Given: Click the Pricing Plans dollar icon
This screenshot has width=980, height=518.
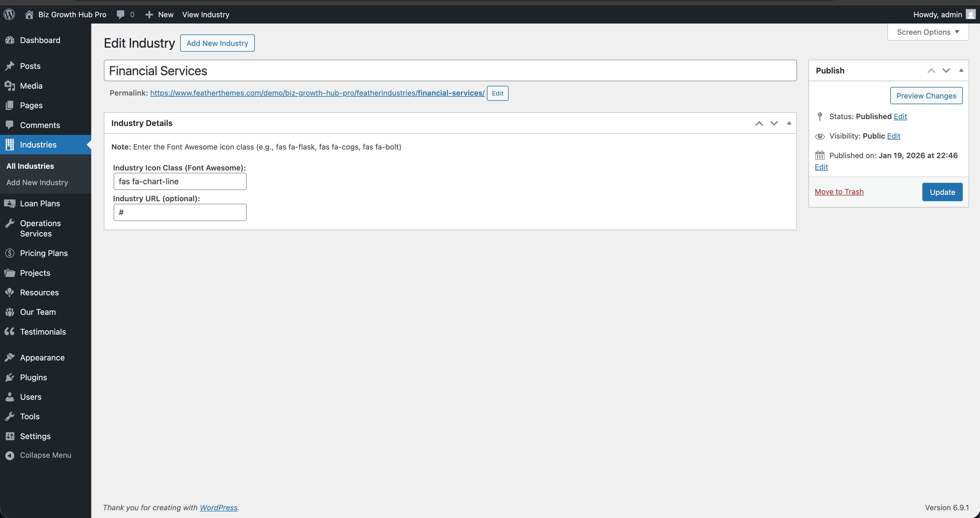Looking at the screenshot, I should (x=10, y=253).
